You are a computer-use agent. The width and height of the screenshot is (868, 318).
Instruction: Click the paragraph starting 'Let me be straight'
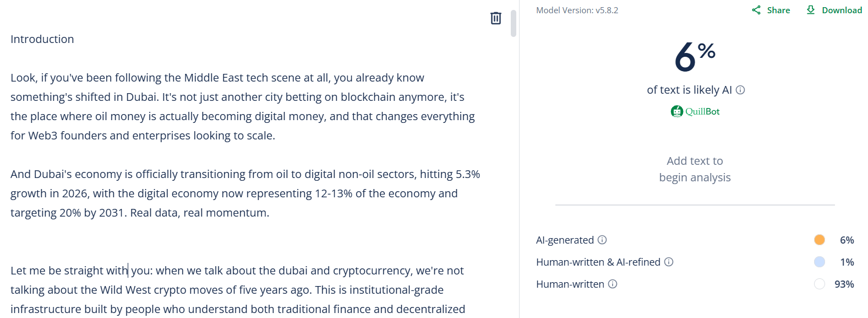[x=238, y=290]
